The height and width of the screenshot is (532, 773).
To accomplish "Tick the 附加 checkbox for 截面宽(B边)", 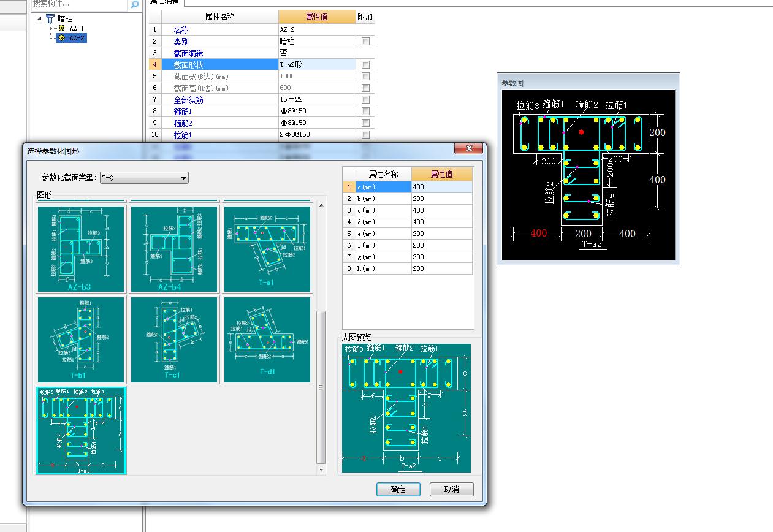I will click(365, 76).
